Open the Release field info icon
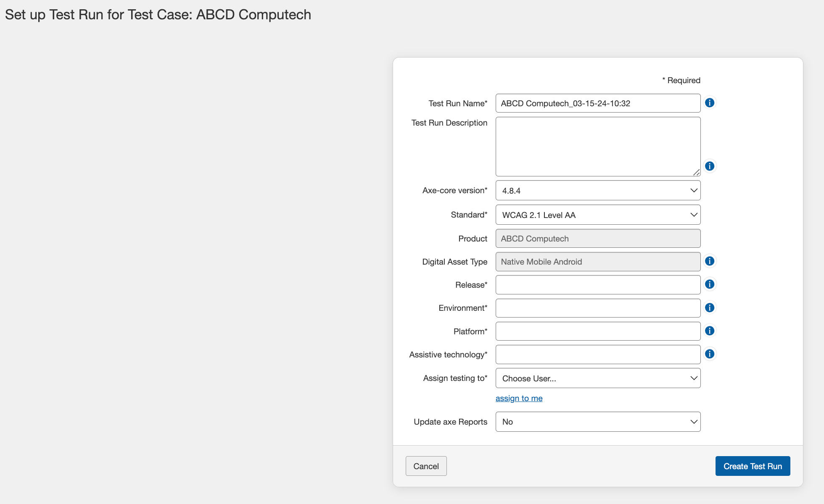 click(x=710, y=284)
